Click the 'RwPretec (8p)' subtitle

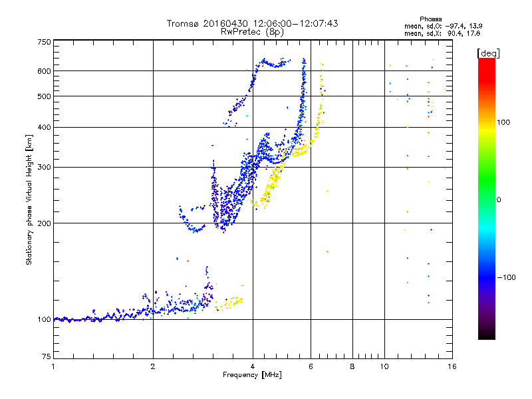click(x=252, y=32)
